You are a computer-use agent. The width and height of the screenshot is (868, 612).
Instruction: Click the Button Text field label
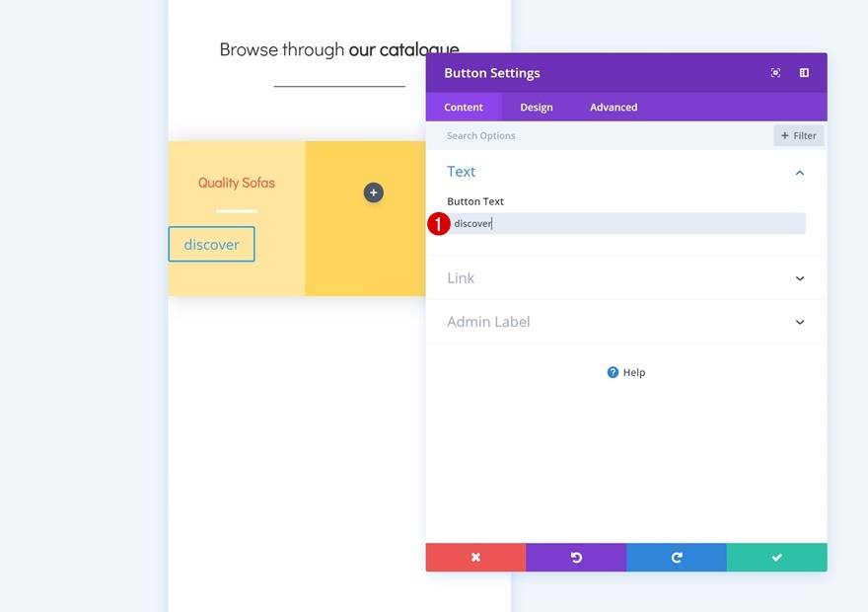[475, 201]
